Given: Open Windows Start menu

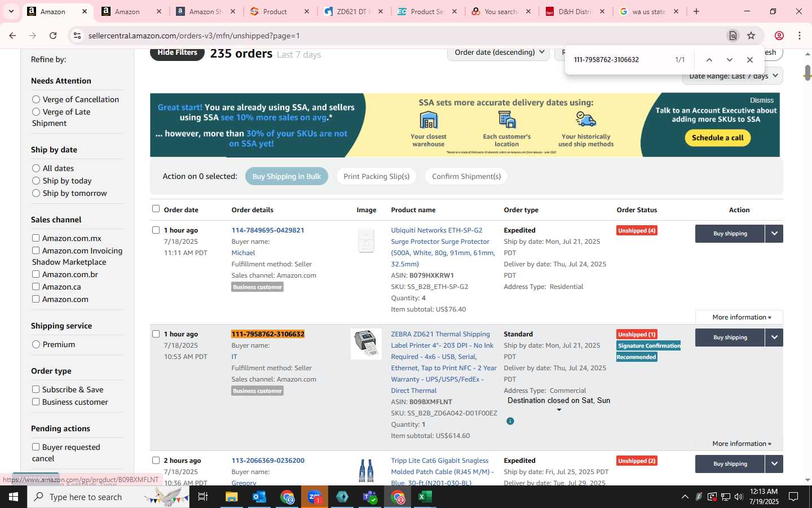Looking at the screenshot, I should pos(13,497).
